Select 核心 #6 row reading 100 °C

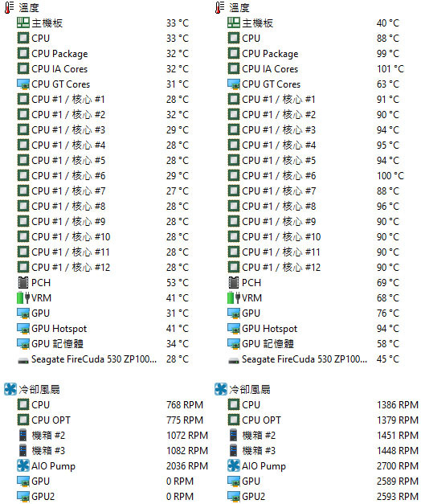[316, 175]
